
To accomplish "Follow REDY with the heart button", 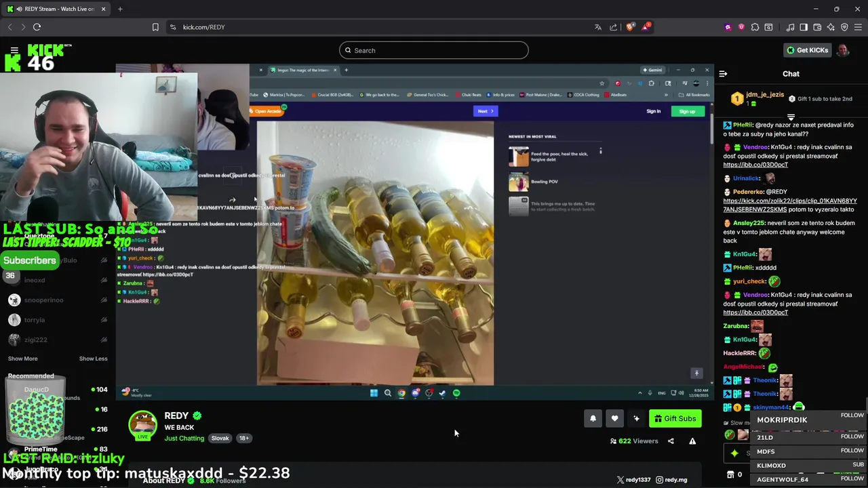I will tap(614, 419).
